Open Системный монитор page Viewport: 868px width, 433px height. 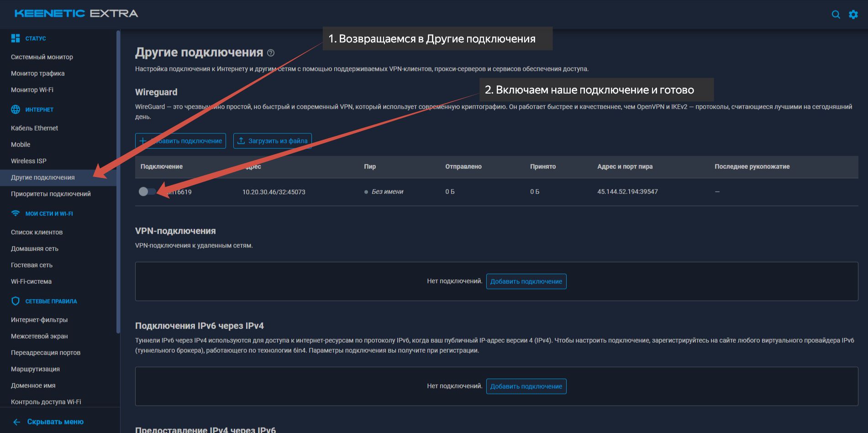click(x=42, y=57)
